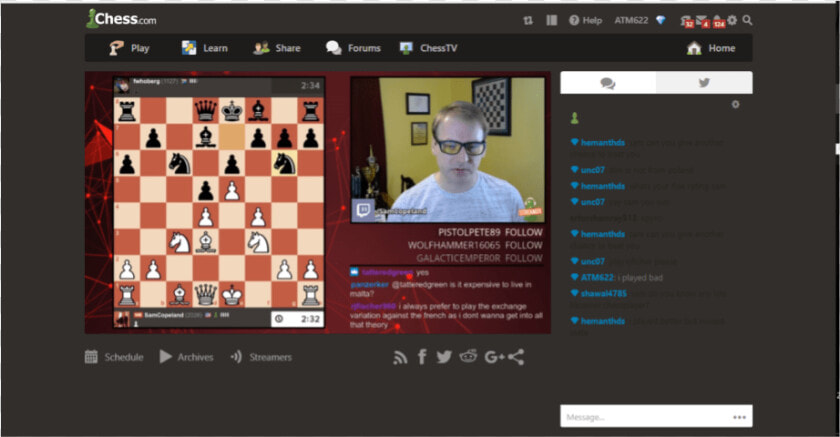Share on Twitter icon below the stream
840x437 pixels.
(444, 357)
